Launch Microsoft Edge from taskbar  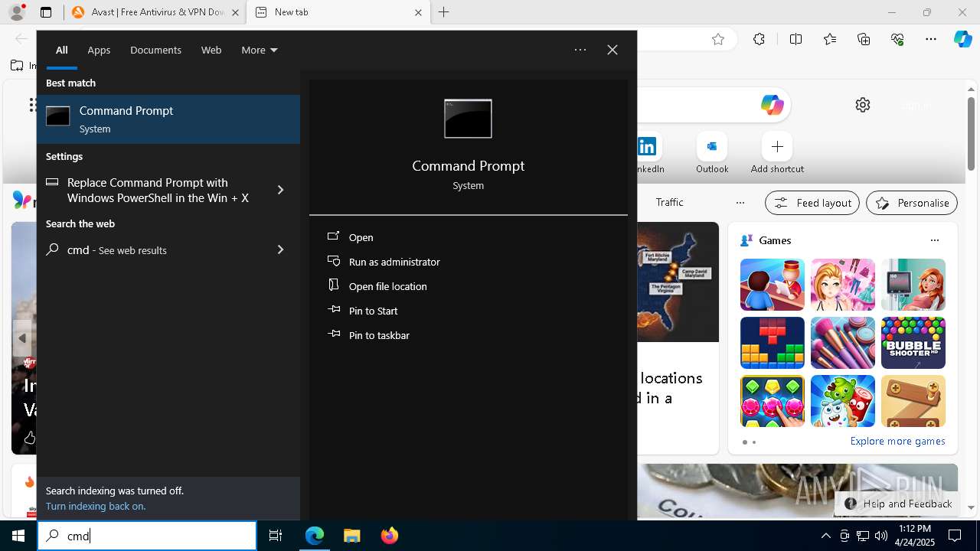click(x=315, y=536)
